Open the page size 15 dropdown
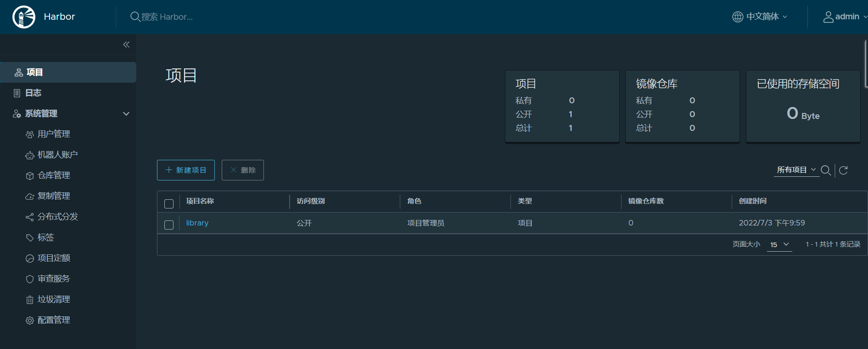The width and height of the screenshot is (868, 349). [779, 244]
